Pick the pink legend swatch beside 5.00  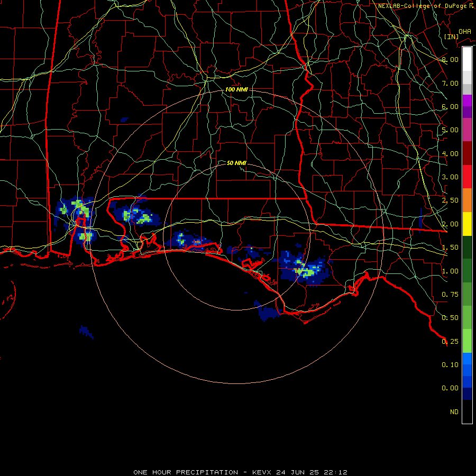tap(467, 130)
